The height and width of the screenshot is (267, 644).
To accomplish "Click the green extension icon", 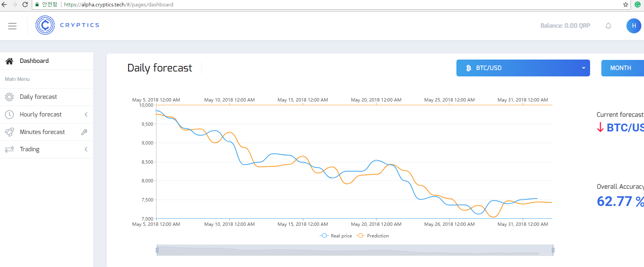I will pyautogui.click(x=638, y=4).
